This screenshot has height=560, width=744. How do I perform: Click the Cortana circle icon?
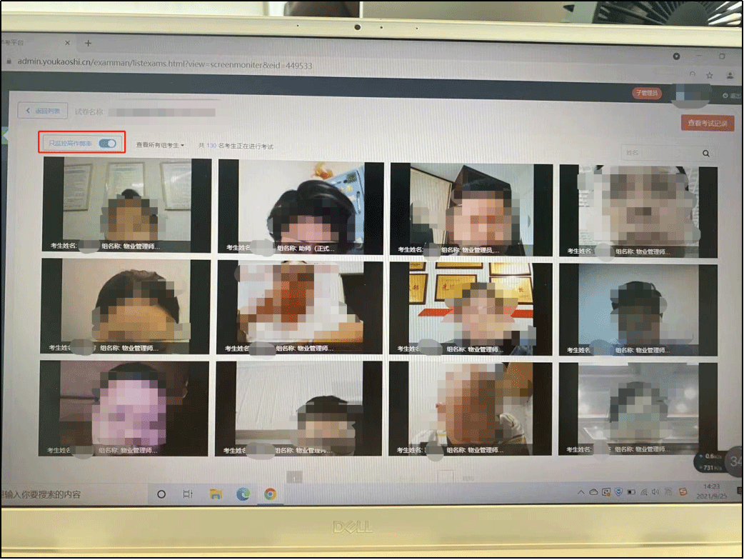[161, 494]
